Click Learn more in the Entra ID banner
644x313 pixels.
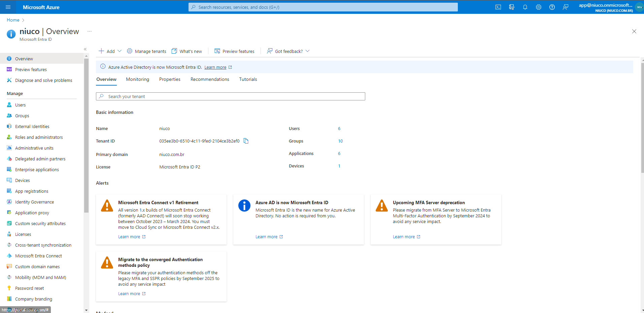pos(218,67)
